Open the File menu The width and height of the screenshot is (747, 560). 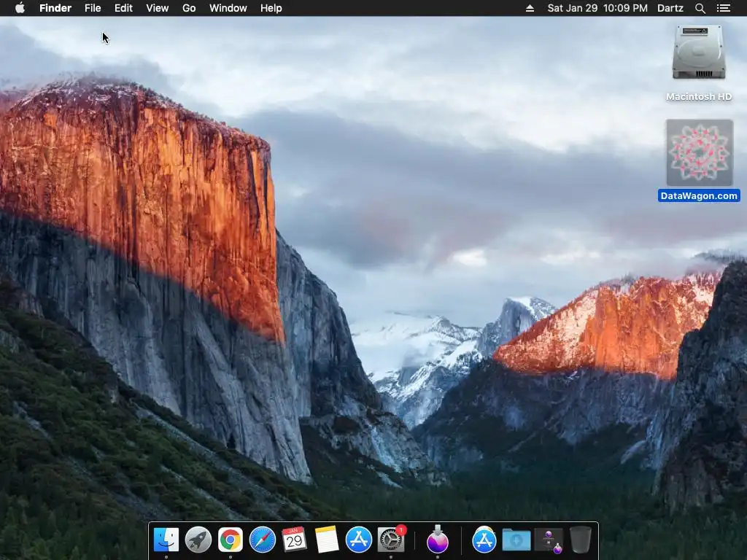pyautogui.click(x=93, y=8)
